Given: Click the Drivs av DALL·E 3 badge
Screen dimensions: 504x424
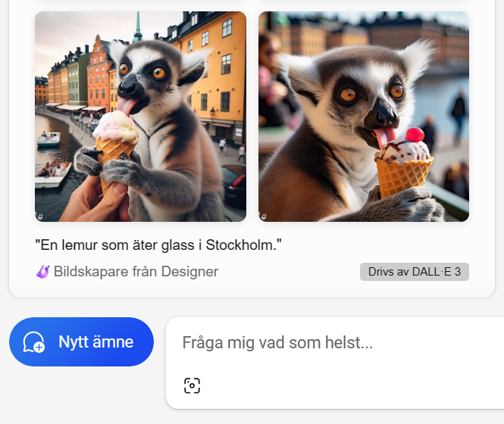Looking at the screenshot, I should click(x=414, y=272).
